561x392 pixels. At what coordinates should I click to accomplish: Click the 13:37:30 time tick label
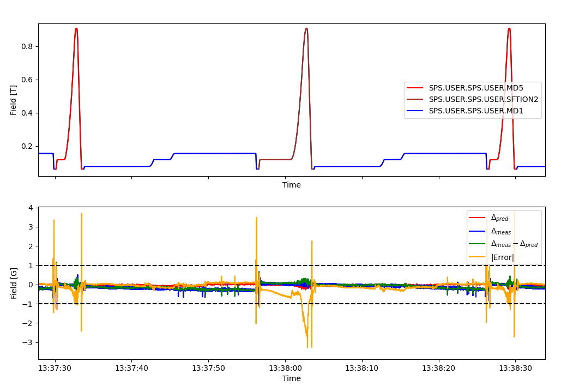tap(55, 369)
